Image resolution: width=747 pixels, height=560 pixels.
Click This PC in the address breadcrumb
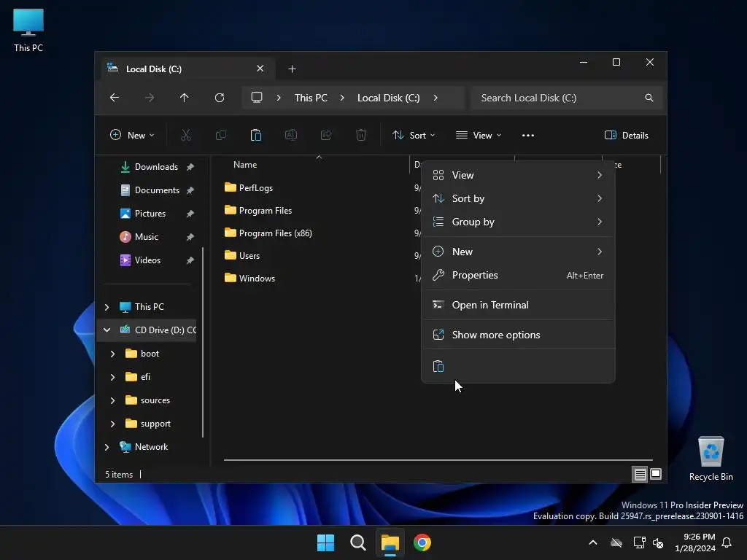click(x=311, y=98)
